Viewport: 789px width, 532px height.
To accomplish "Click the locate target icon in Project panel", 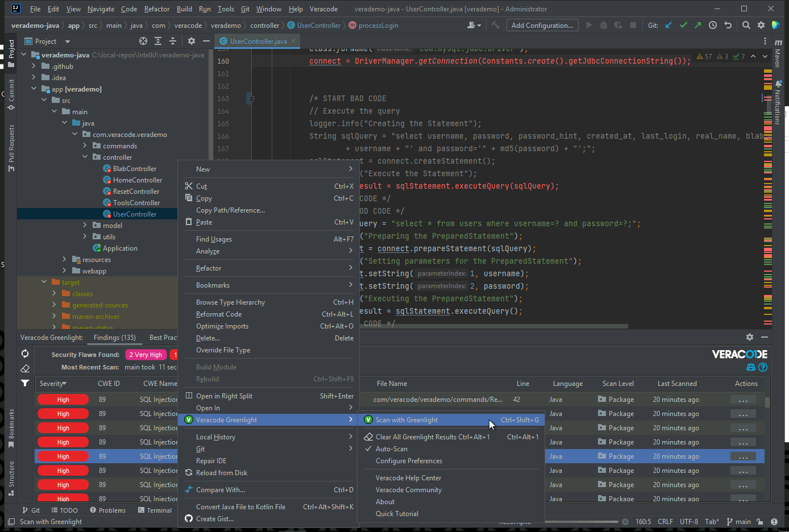I will point(143,41).
